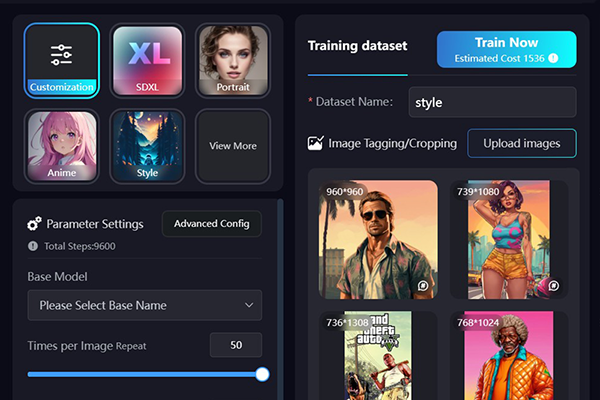Open the Advanced Config settings
The image size is (600, 400).
point(212,224)
